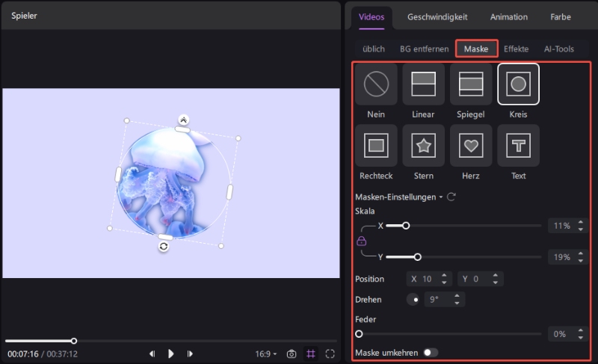Click the Skala Y 19% value field
598x364 pixels.
coord(567,257)
